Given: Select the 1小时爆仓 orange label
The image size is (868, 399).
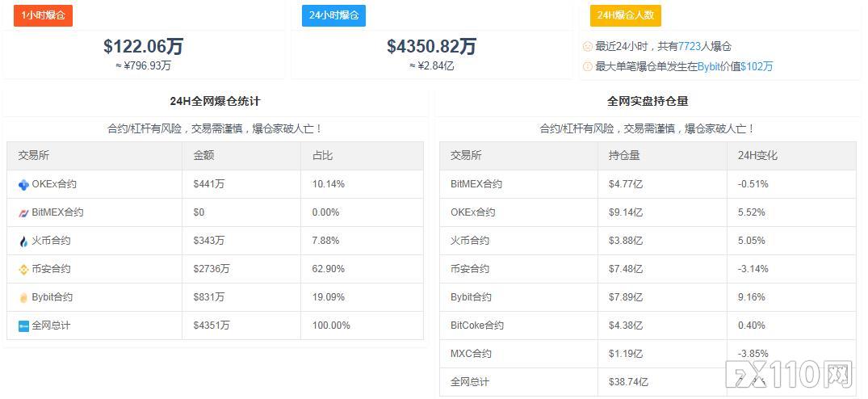Looking at the screenshot, I should [43, 15].
